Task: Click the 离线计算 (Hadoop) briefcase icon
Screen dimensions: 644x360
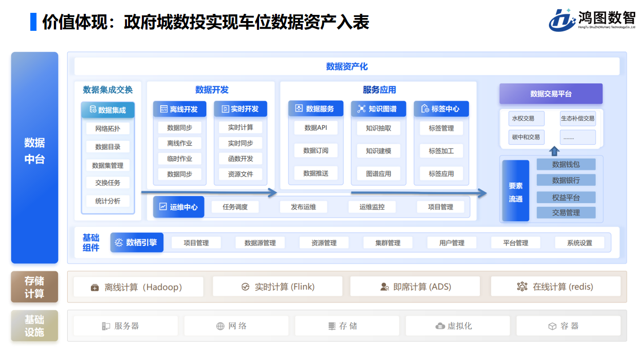Action: tap(95, 287)
